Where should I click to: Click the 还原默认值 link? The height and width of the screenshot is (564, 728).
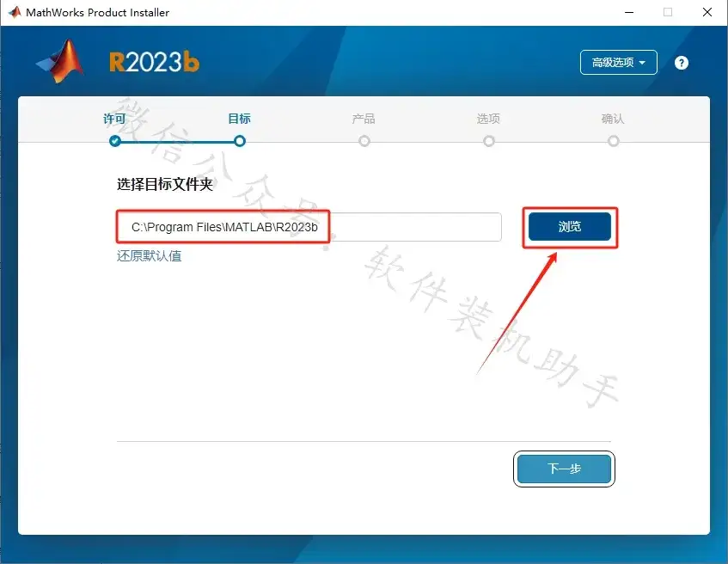click(x=149, y=256)
